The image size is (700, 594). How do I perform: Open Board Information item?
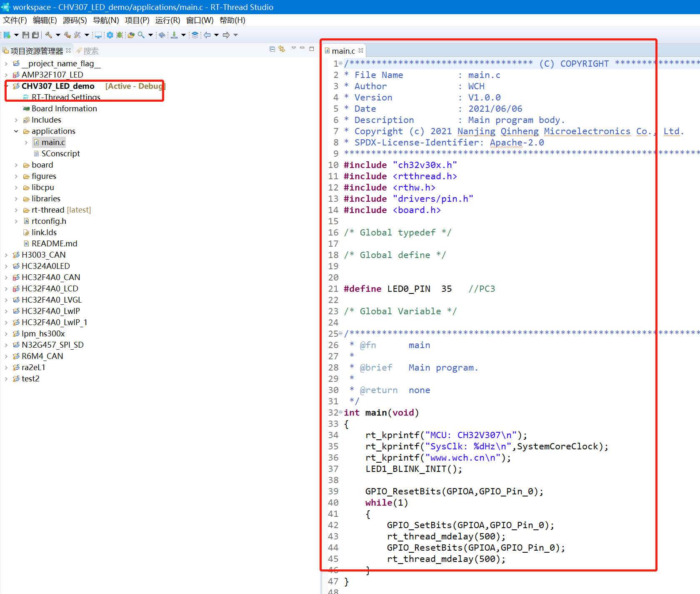tap(60, 108)
